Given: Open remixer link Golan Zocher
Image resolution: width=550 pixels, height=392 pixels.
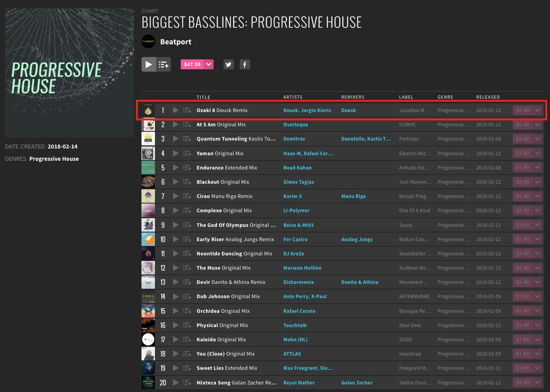Looking at the screenshot, I should 357,382.
